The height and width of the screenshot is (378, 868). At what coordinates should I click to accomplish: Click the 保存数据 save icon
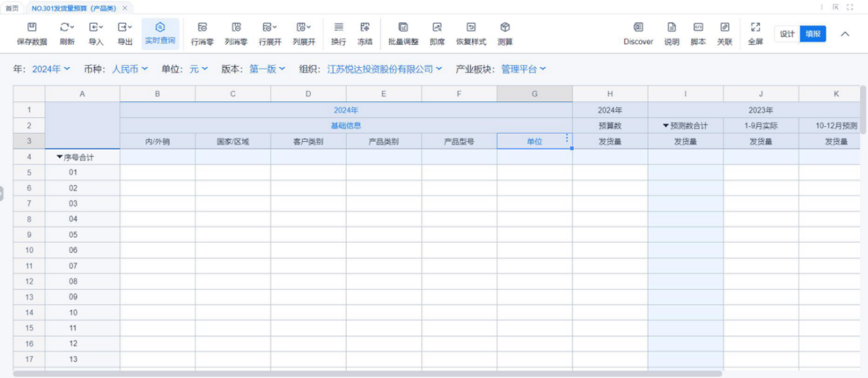point(31,28)
